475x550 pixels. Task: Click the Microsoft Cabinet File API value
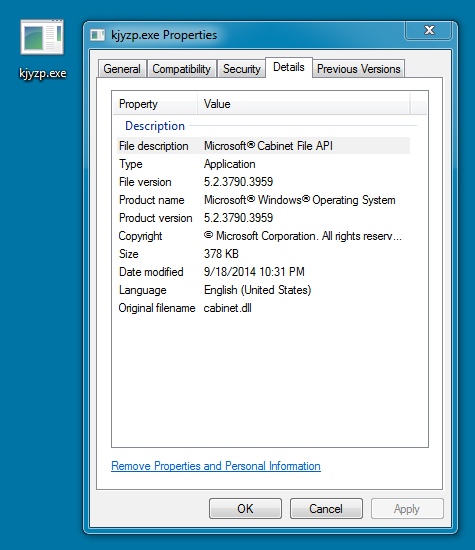(x=268, y=146)
